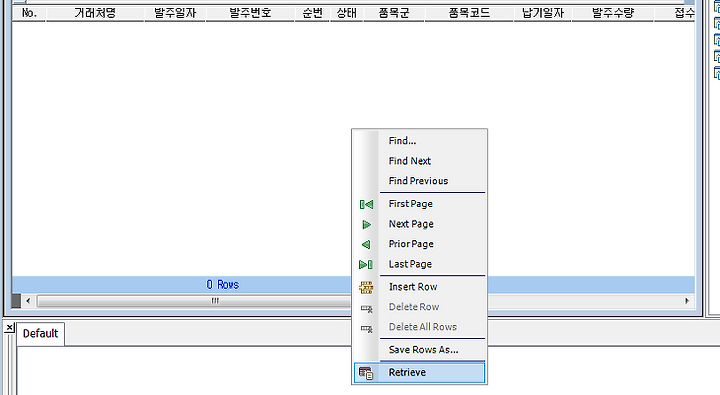Click the 품목코드 column header

click(469, 13)
